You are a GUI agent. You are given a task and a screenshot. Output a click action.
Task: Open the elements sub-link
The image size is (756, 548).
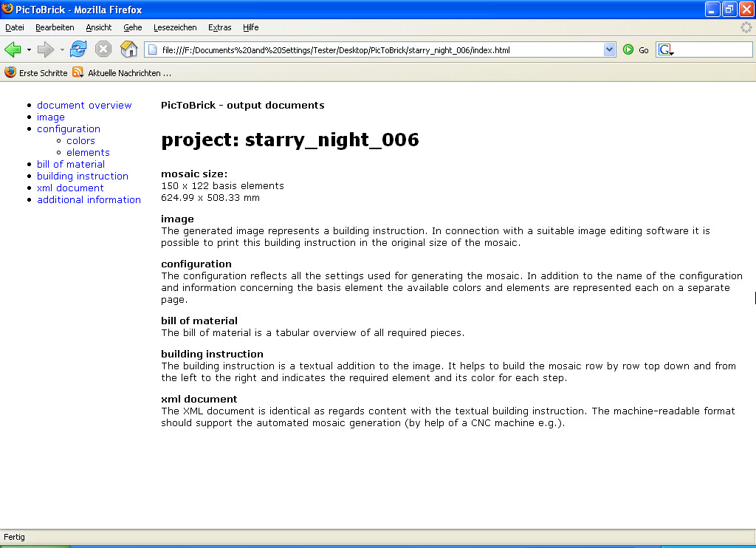[89, 152]
